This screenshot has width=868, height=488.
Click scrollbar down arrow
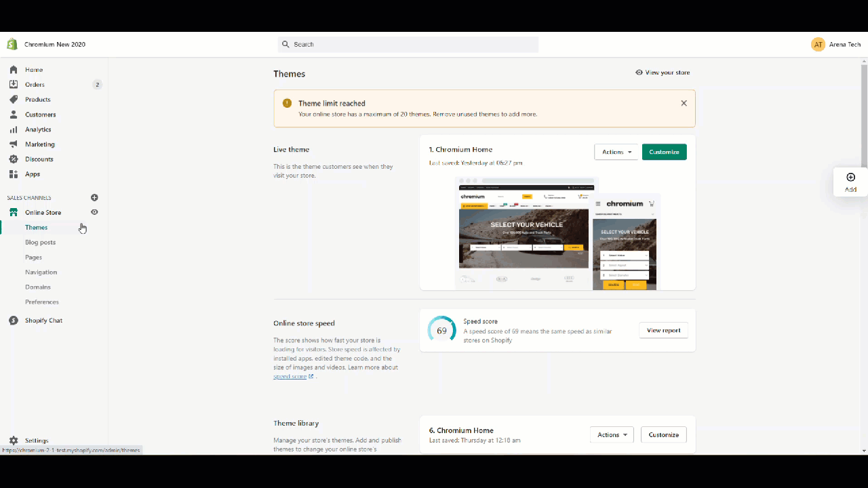(x=864, y=451)
